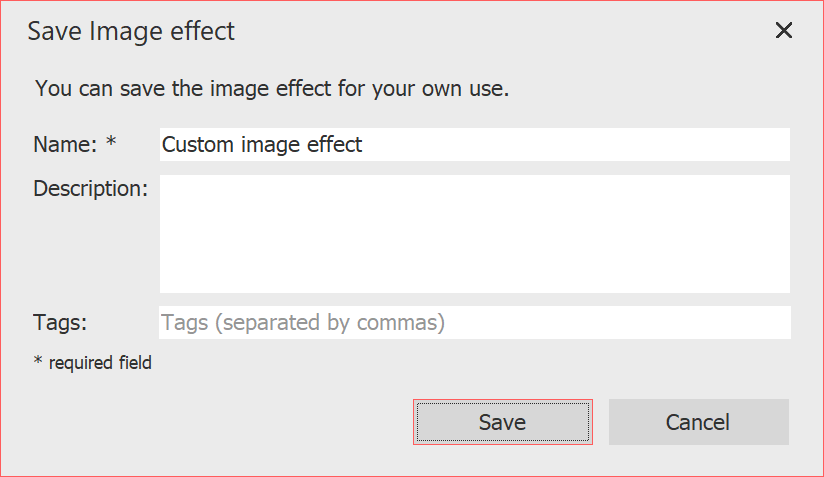
Task: Click the Save button
Action: click(x=502, y=422)
